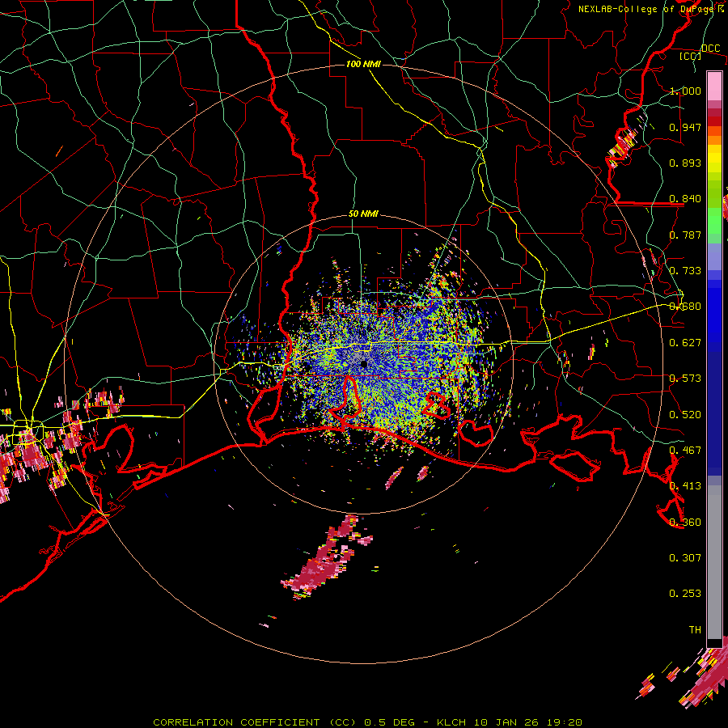The width and height of the screenshot is (728, 728).
Task: Click the 0.467 legend value
Action: (x=685, y=451)
